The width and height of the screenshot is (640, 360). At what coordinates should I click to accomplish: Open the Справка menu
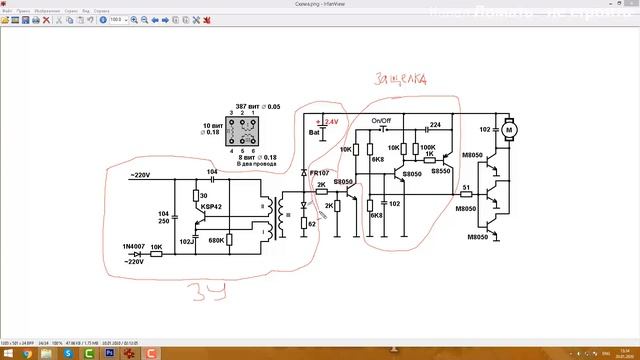[x=102, y=11]
